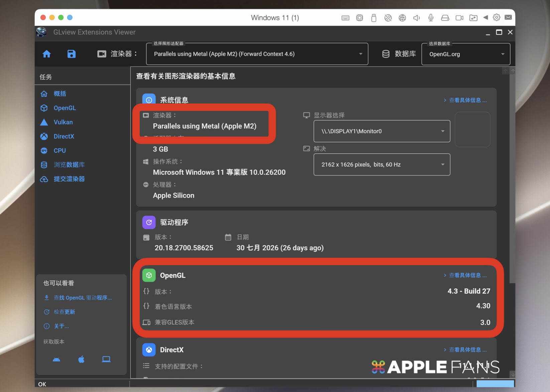Click the blue Home icon in GLview toolbar
Viewport: 550px width, 392px height.
pos(46,54)
